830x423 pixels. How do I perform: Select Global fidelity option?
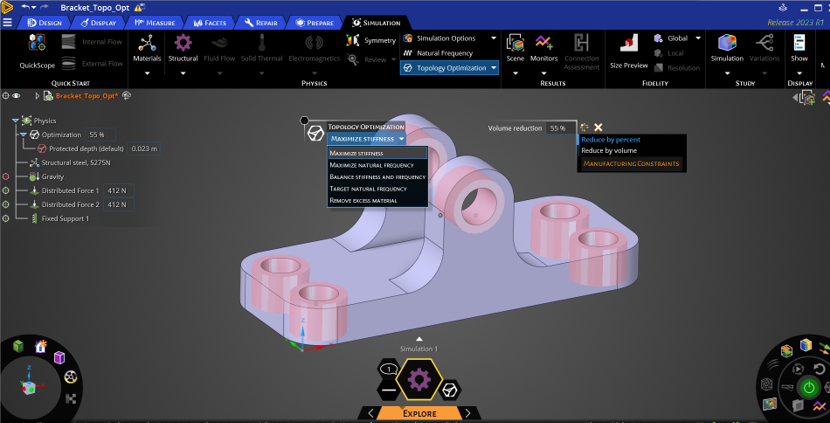[672, 38]
